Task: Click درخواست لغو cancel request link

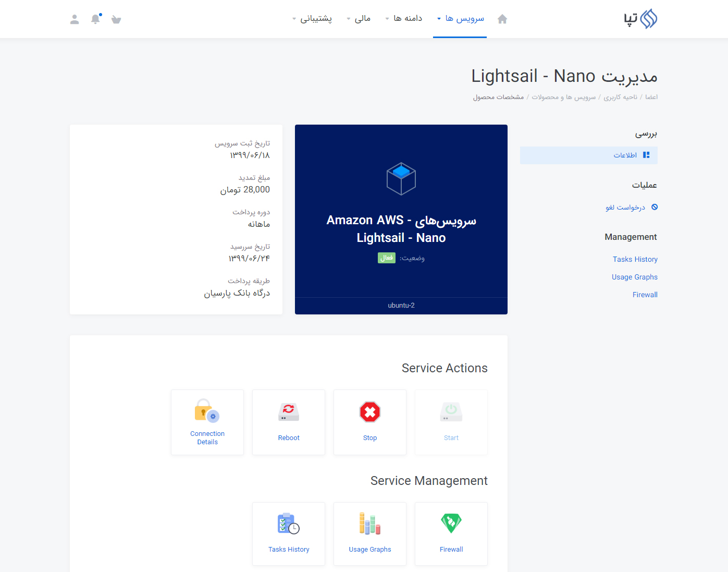Action: click(625, 207)
